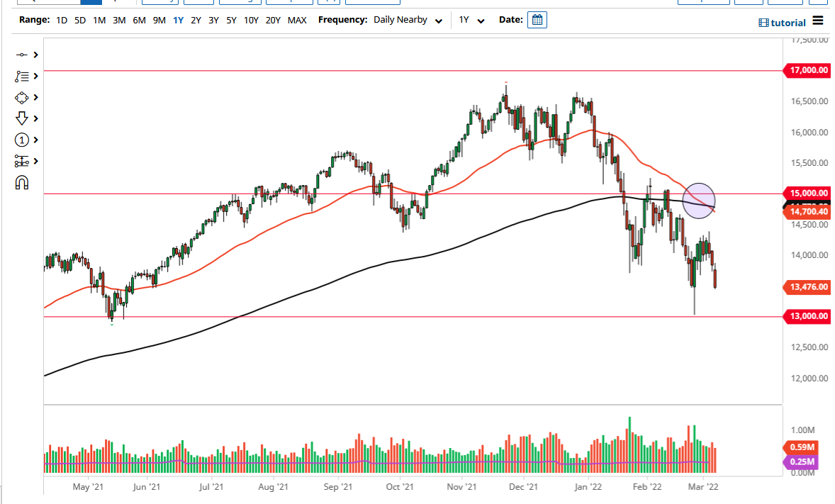Open the date picker calendar icon
Image resolution: width=835 pixels, height=504 pixels.
click(537, 19)
